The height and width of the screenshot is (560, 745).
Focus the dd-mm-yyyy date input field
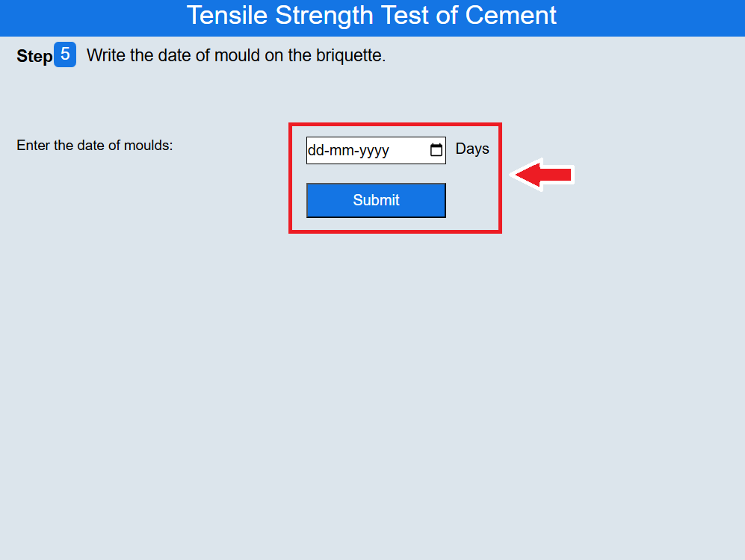(366, 150)
